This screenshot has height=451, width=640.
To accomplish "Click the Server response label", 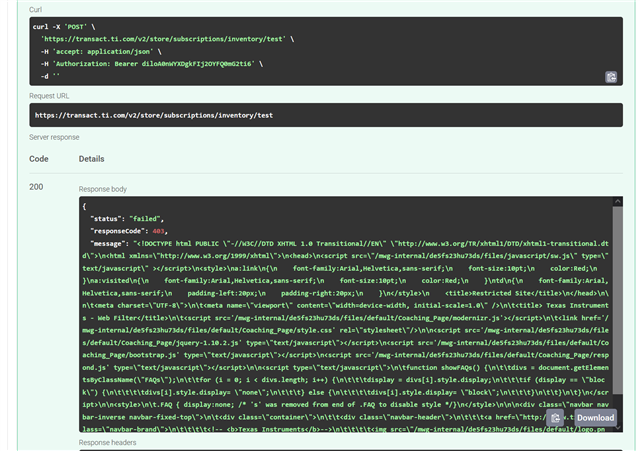I will [x=54, y=137].
